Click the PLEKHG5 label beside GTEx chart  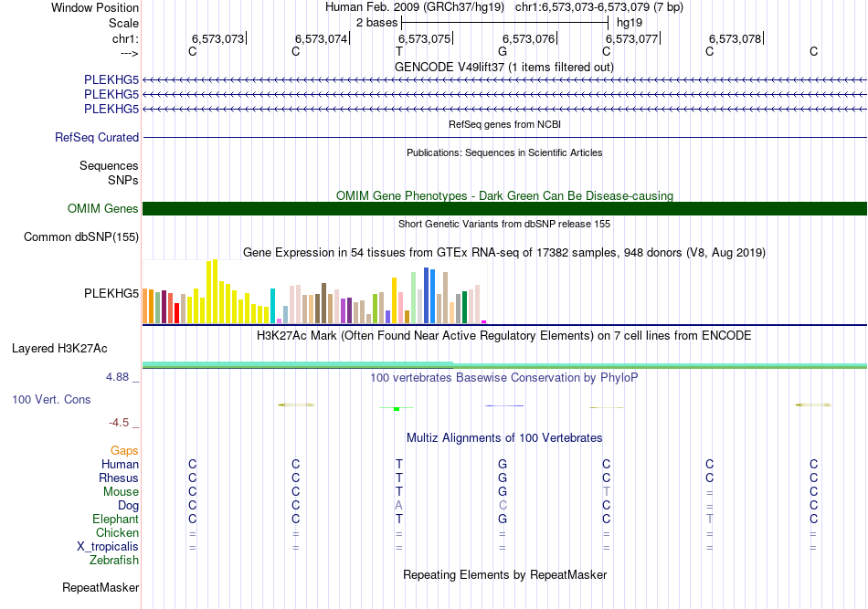pyautogui.click(x=111, y=293)
